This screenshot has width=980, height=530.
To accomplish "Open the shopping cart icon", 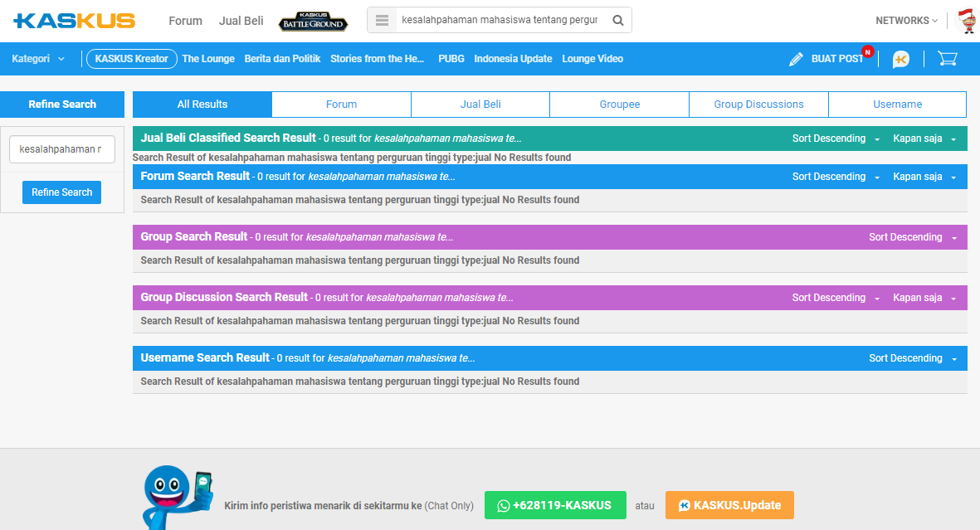I will pos(948,59).
